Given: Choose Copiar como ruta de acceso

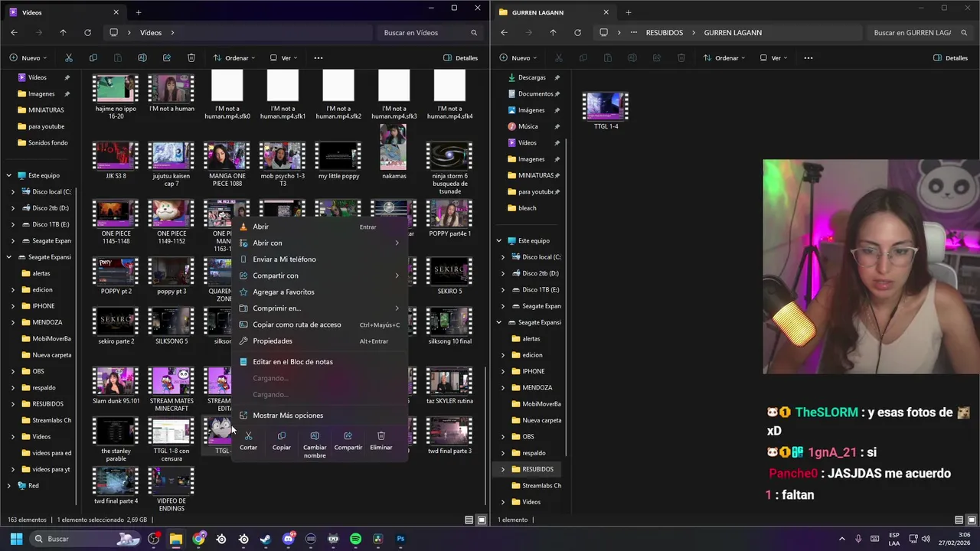Looking at the screenshot, I should [x=319, y=324].
